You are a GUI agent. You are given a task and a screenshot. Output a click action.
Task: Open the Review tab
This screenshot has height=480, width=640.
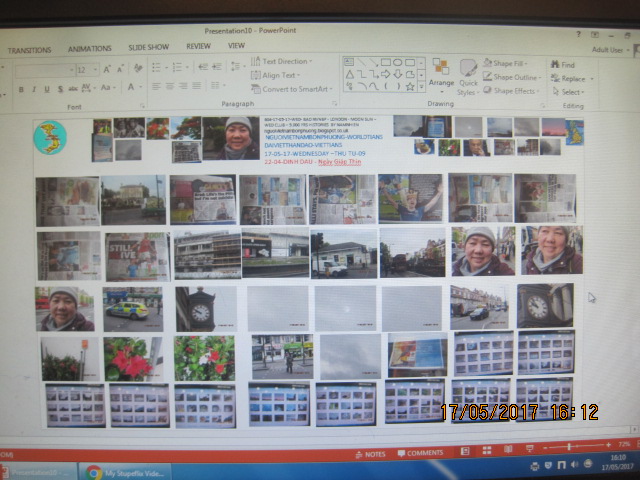coord(198,46)
